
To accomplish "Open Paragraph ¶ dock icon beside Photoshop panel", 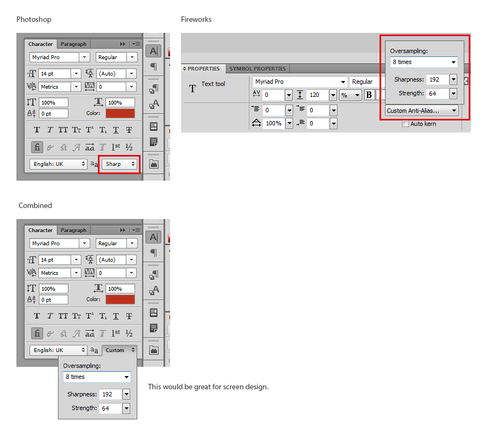I will 154,66.
